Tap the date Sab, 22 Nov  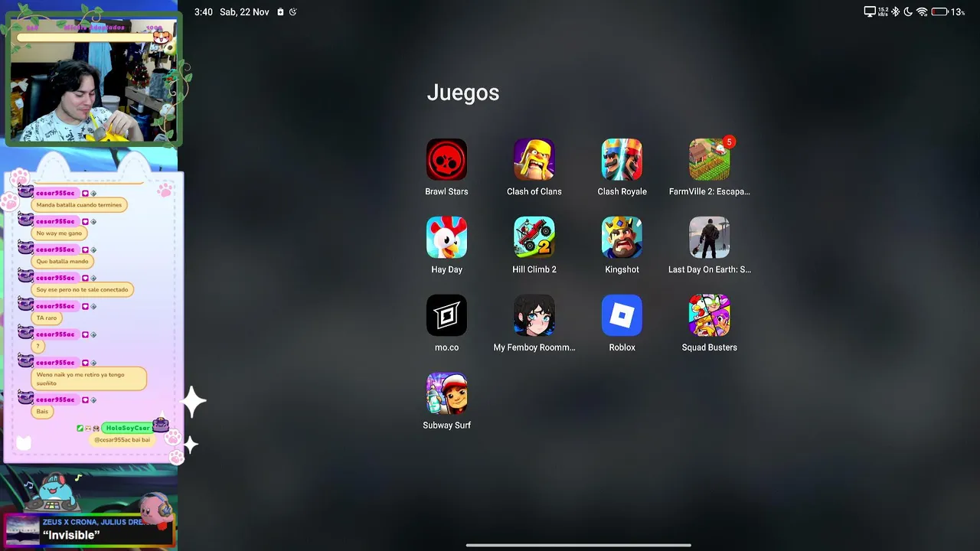(x=245, y=12)
